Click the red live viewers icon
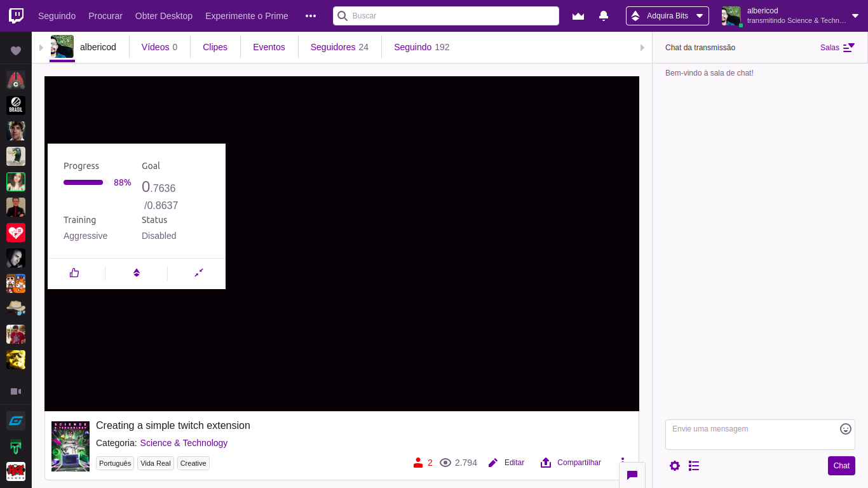 point(418,463)
